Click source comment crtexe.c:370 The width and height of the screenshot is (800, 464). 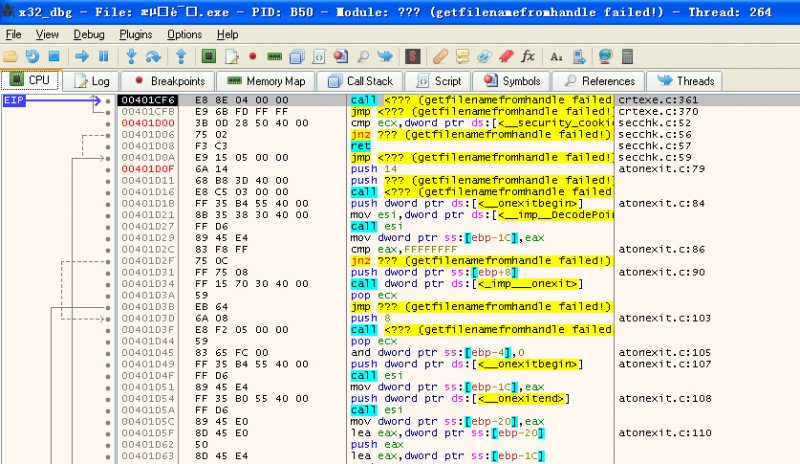(x=658, y=111)
